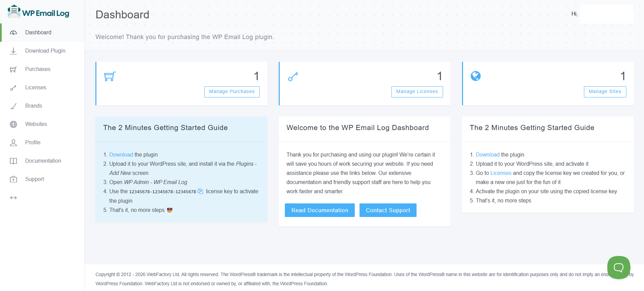
Task: Navigate to Websites in the sidebar
Action: pos(36,124)
